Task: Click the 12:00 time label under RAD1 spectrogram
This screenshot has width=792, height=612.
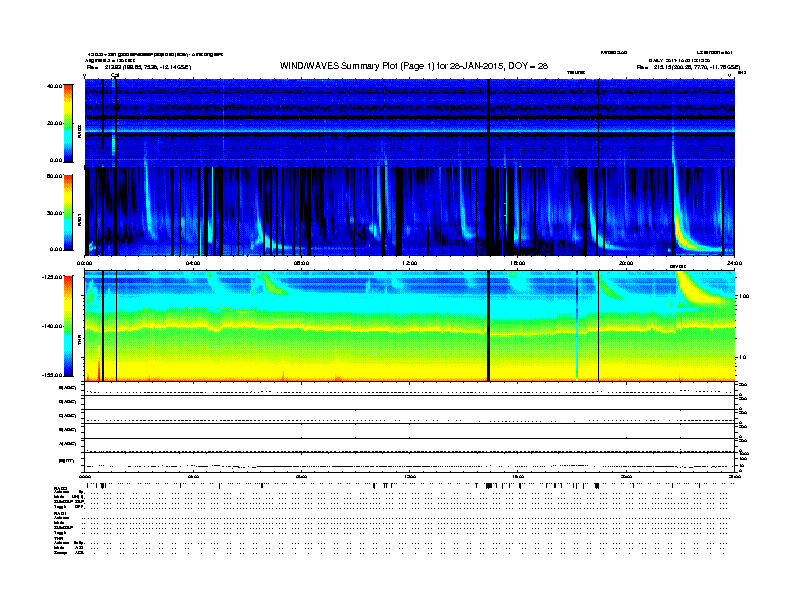Action: pos(410,263)
